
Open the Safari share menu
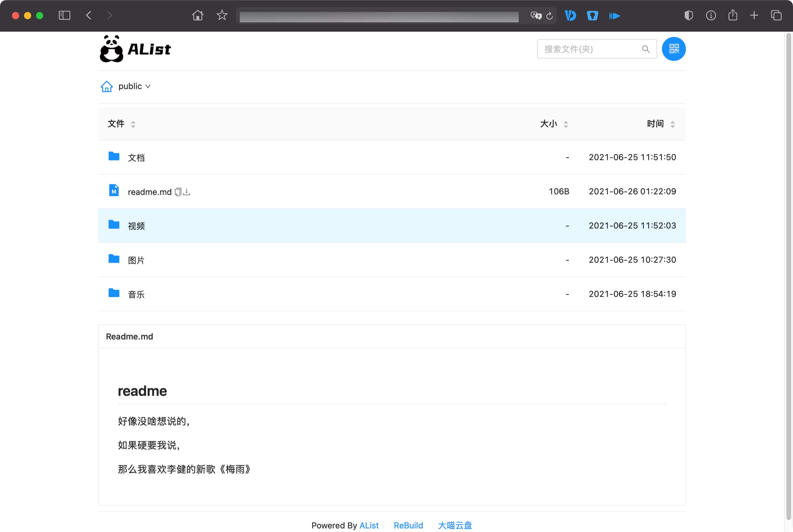pyautogui.click(x=733, y=15)
